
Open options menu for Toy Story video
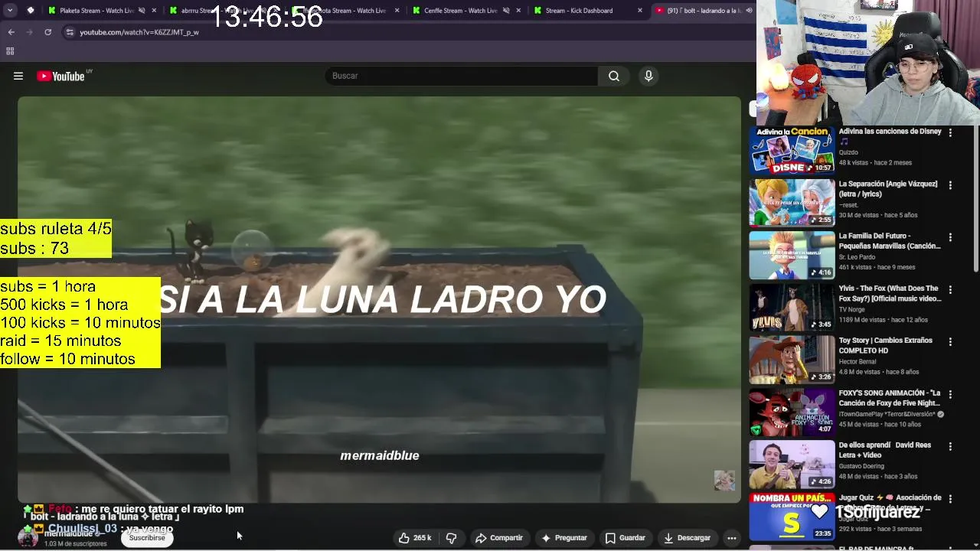click(950, 342)
